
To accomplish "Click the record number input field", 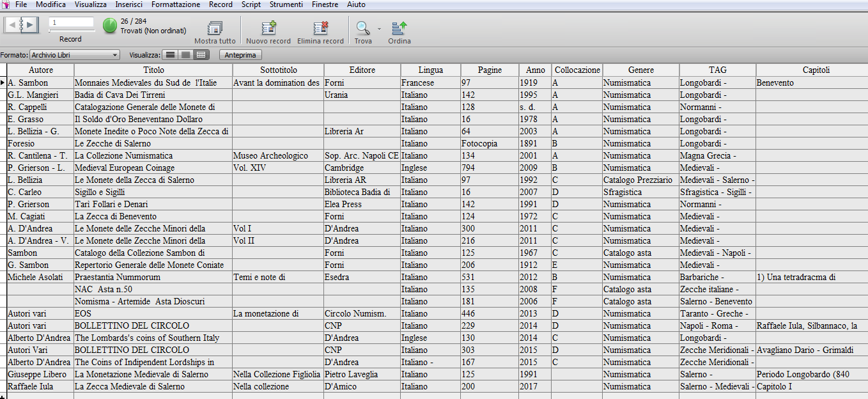I will 71,22.
